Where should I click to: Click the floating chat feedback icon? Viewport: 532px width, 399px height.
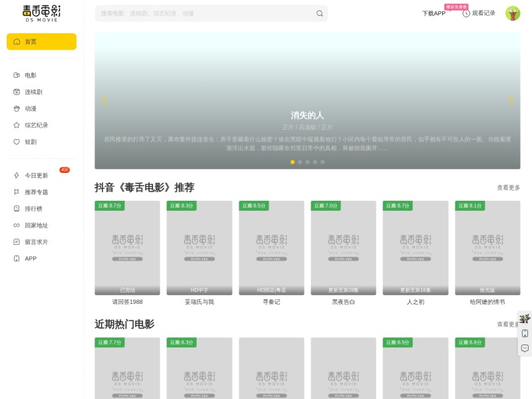point(525,348)
